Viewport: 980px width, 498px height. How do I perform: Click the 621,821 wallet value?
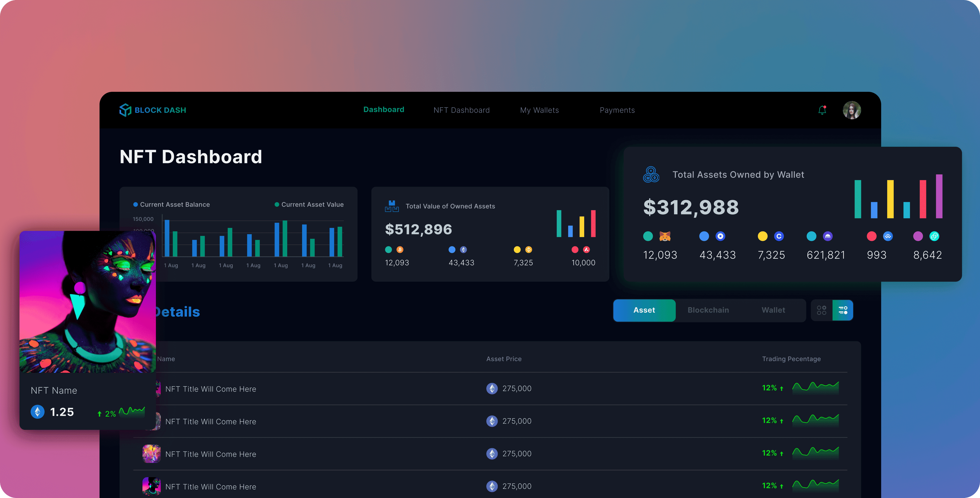(x=825, y=255)
